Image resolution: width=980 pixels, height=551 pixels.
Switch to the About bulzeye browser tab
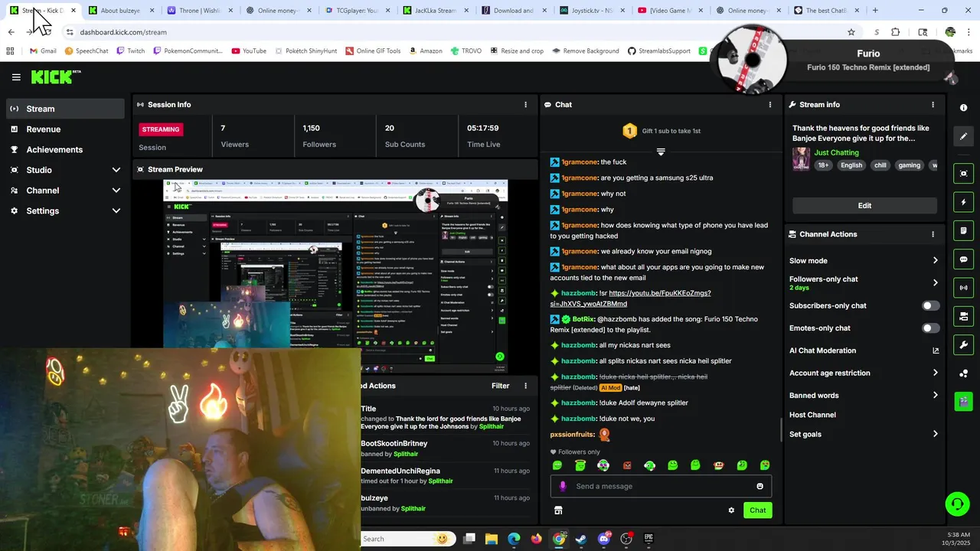click(x=121, y=11)
